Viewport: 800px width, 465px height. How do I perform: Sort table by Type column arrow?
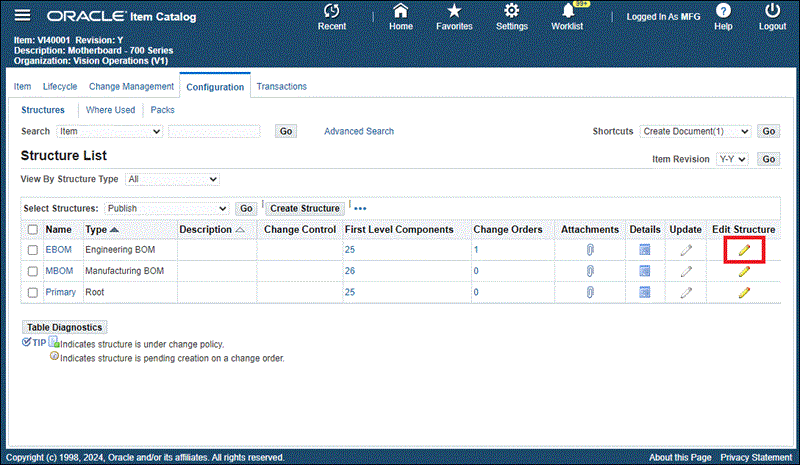point(114,230)
